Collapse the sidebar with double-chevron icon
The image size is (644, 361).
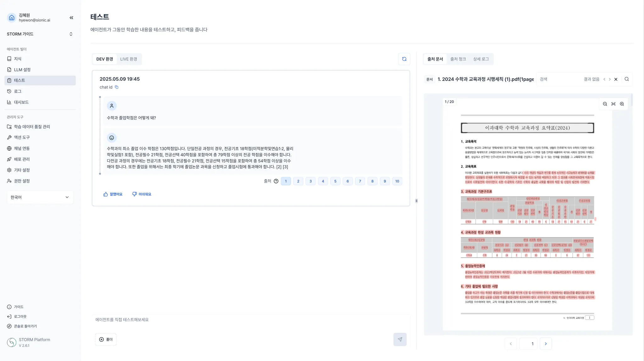[71, 18]
